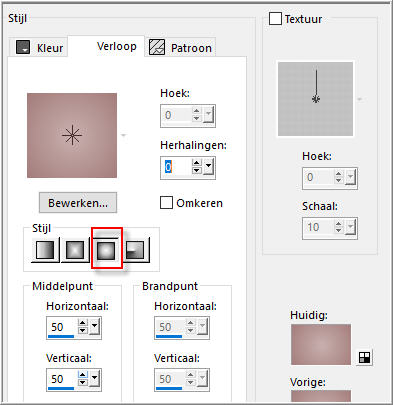Enable the Textuur checkbox
The height and width of the screenshot is (405, 393).
(x=275, y=19)
